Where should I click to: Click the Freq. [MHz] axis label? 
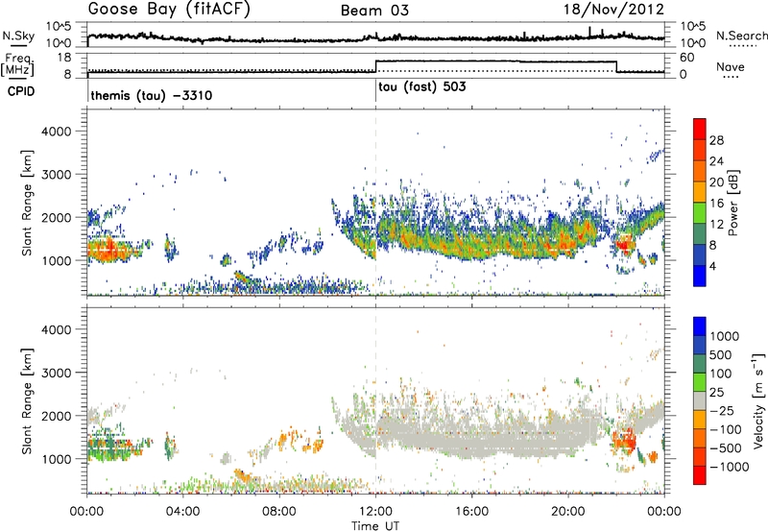[x=17, y=65]
